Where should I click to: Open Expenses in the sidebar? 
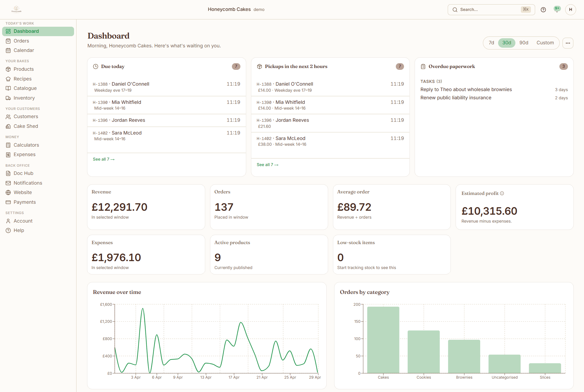point(38,155)
